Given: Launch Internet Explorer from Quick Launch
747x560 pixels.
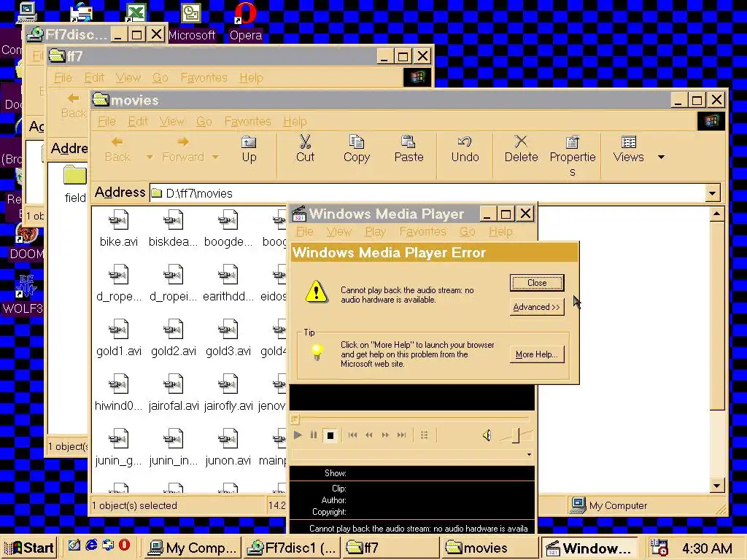Looking at the screenshot, I should [91, 545].
